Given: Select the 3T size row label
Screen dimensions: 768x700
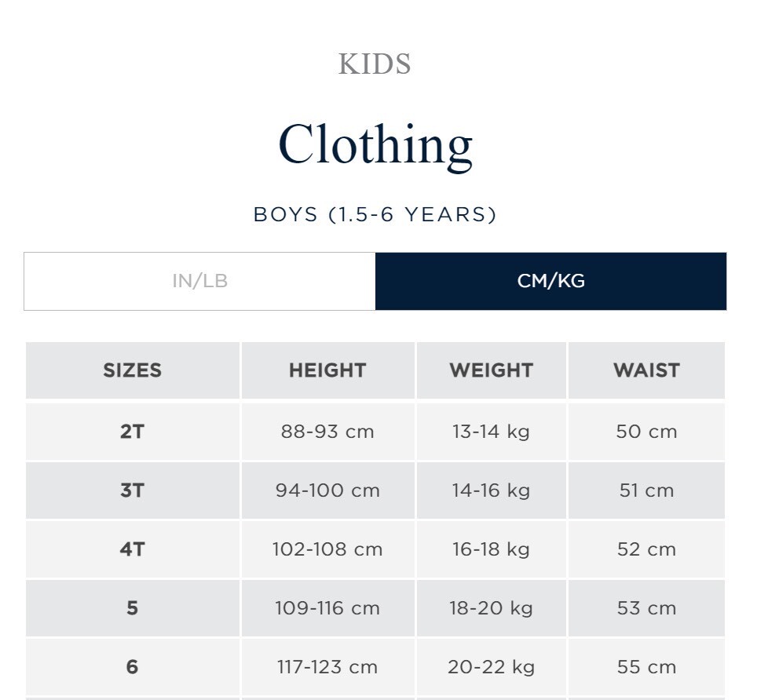Looking at the screenshot, I should (132, 490).
